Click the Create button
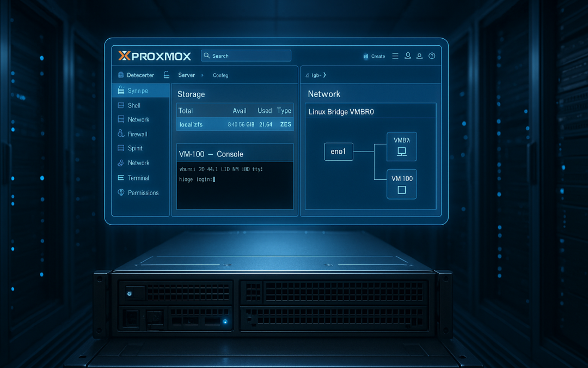This screenshot has height=368, width=588. point(374,56)
